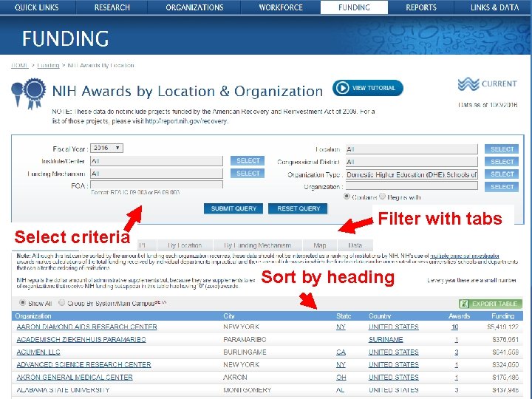This screenshot has height=399, width=532.
Task: Click the Organization name input field
Action: (x=412, y=185)
